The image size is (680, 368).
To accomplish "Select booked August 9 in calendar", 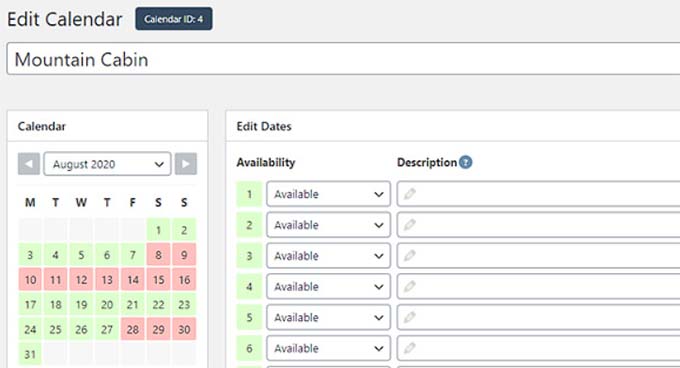I will coord(184,254).
